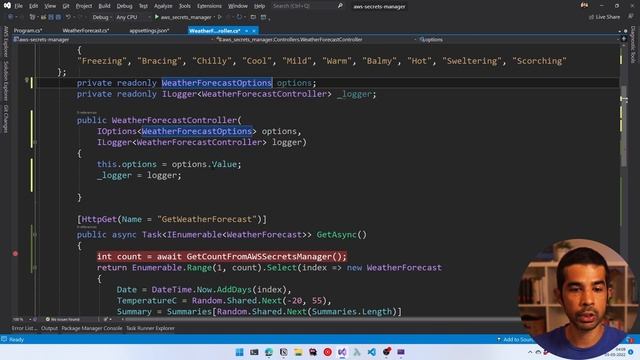Open the Diagnostic Tools side tab

click(x=633, y=45)
